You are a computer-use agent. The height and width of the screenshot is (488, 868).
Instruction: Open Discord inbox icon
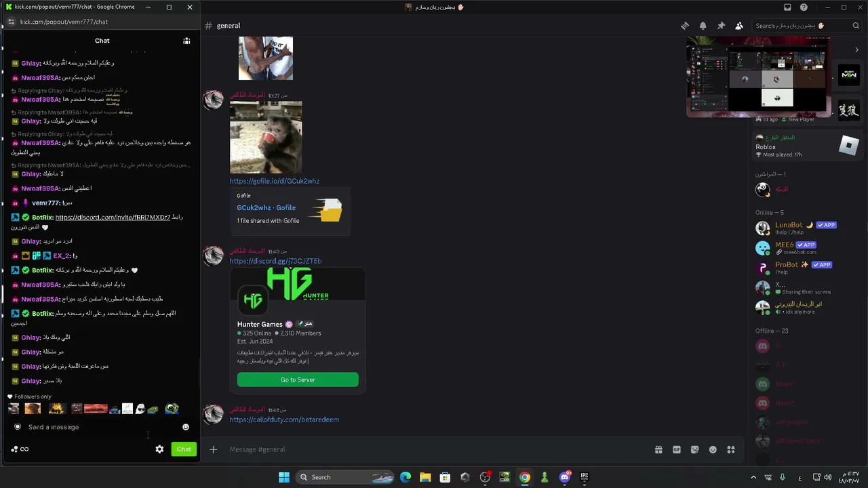[787, 7]
